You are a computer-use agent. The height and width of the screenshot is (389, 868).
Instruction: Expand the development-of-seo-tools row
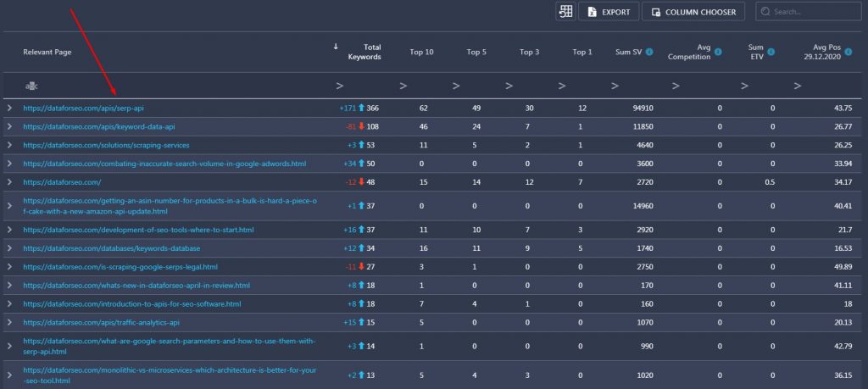click(9, 230)
